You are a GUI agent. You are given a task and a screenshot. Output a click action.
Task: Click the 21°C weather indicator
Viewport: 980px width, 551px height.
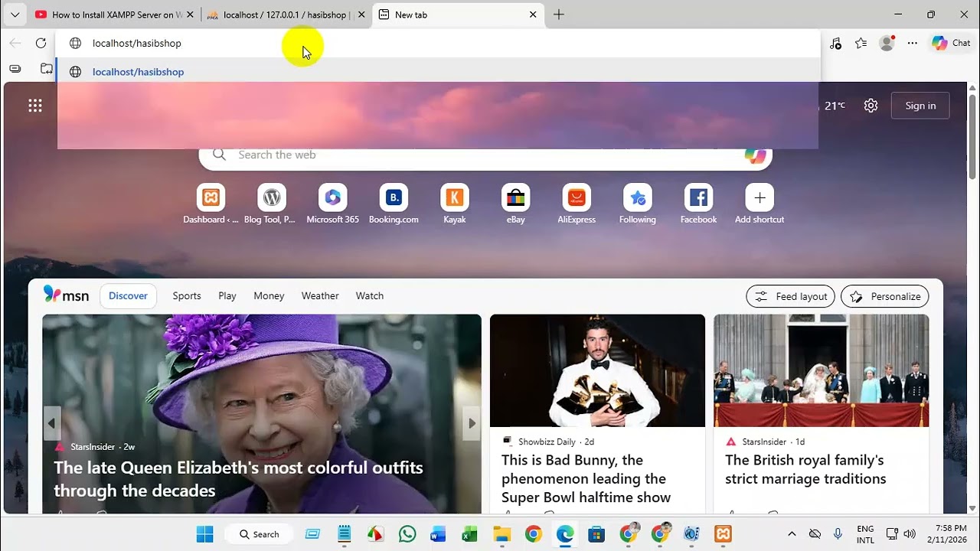[833, 106]
